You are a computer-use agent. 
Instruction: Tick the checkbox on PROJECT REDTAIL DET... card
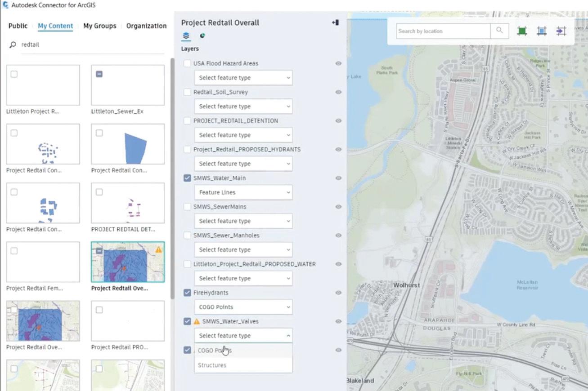(99, 192)
